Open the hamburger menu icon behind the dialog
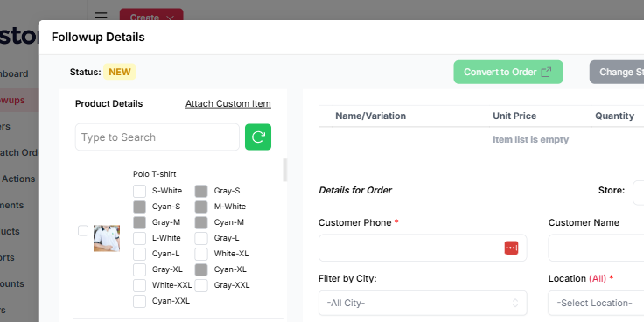Image resolution: width=644 pixels, height=322 pixels. point(101,16)
